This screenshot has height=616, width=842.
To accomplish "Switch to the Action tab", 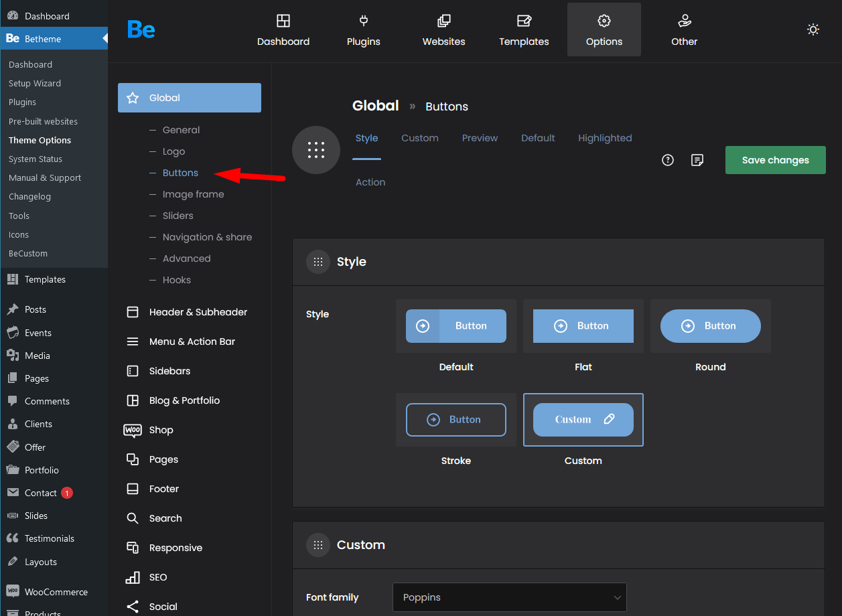I will point(370,182).
